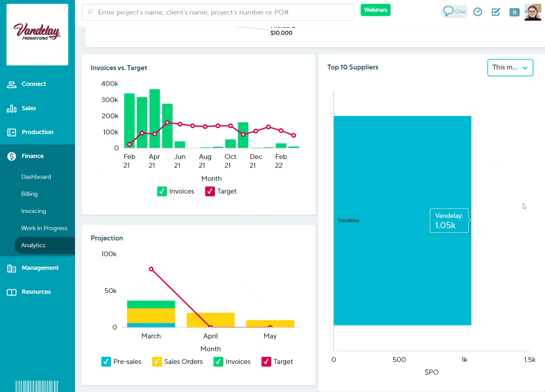The width and height of the screenshot is (545, 392).
Task: Open the Billing submenu item
Action: pos(29,194)
